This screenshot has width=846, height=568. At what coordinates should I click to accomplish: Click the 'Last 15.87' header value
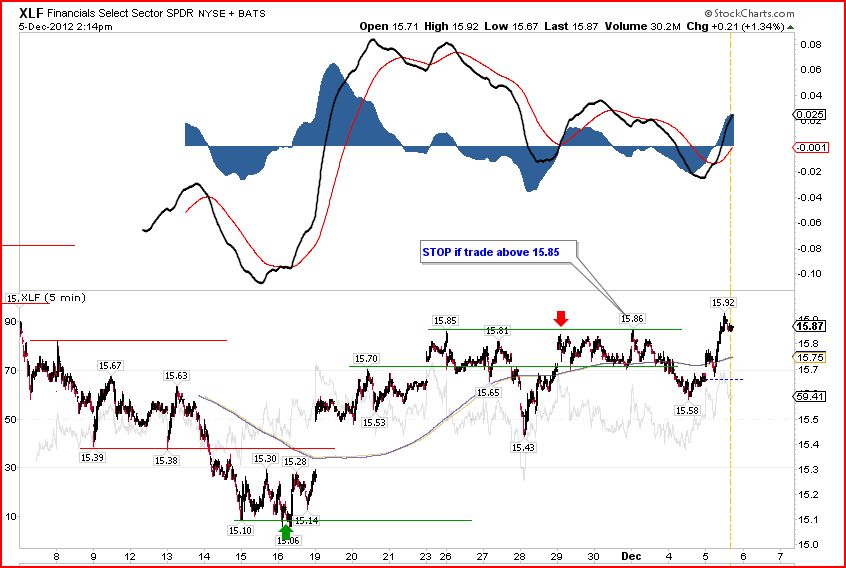(571, 26)
